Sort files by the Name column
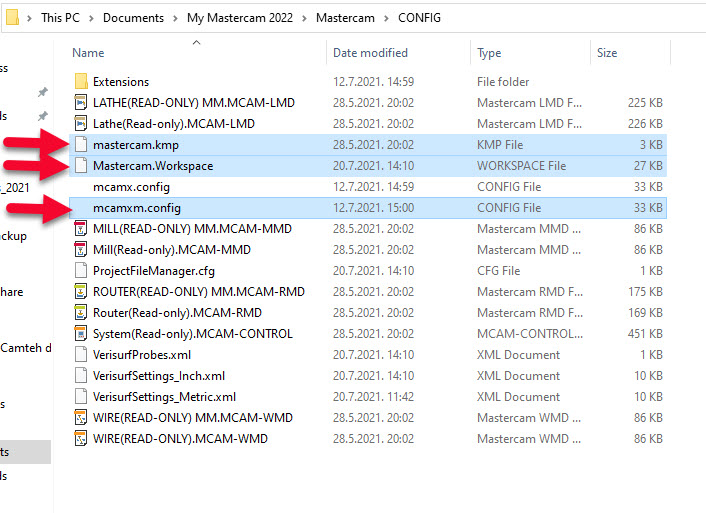Screen dimensions: 706x513 (88, 53)
